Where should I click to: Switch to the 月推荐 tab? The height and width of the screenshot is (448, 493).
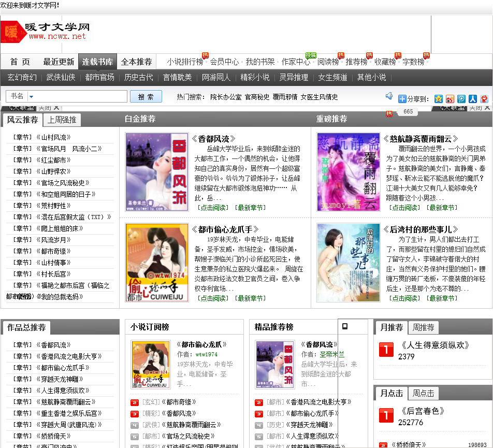click(x=392, y=328)
